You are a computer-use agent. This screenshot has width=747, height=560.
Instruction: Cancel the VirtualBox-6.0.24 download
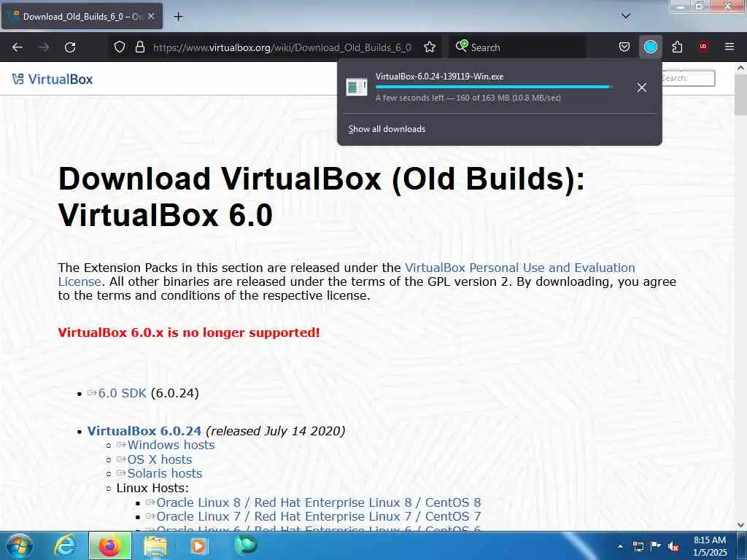[x=642, y=87]
